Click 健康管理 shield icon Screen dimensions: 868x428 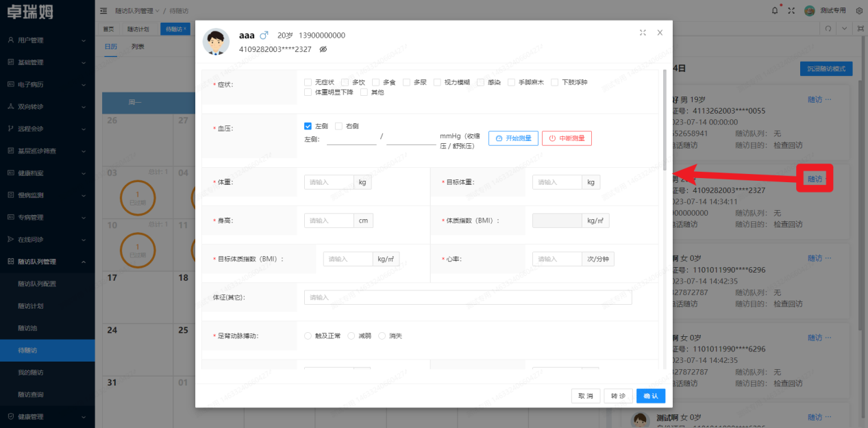click(11, 416)
